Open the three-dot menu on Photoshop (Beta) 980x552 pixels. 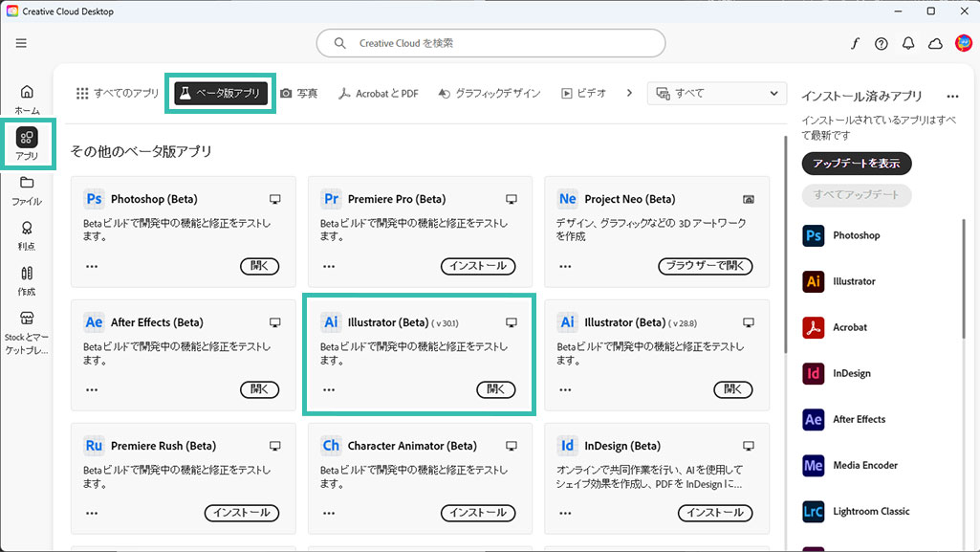tap(92, 267)
